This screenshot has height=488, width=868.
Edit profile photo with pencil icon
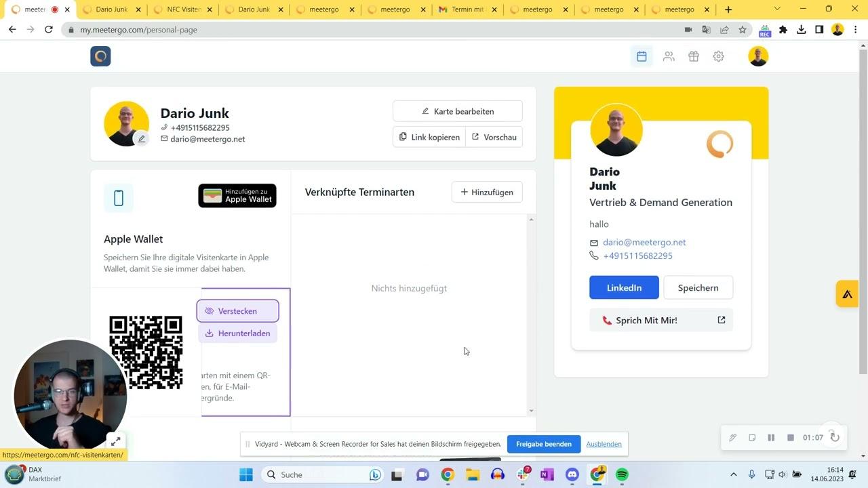(141, 139)
